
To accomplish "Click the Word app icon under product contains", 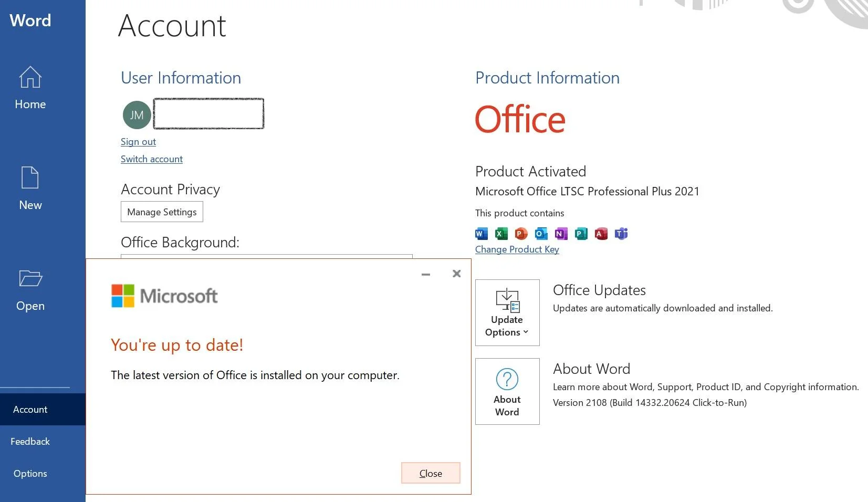I will coord(482,234).
